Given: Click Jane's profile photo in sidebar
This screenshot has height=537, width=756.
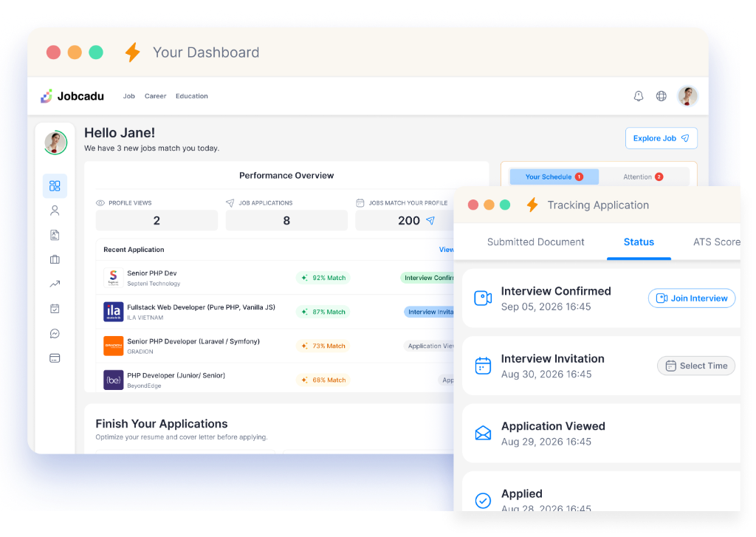Looking at the screenshot, I should point(55,143).
